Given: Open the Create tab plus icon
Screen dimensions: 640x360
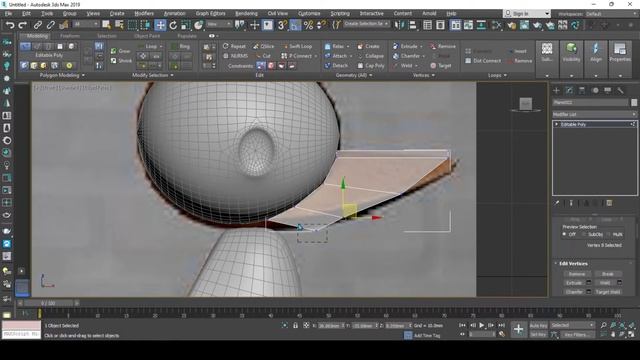Looking at the screenshot, I should (x=556, y=90).
